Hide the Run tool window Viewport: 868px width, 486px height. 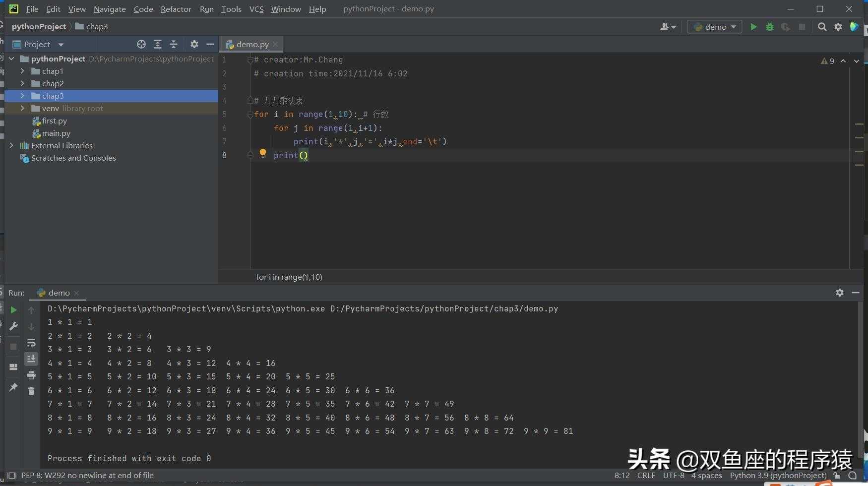(x=856, y=293)
